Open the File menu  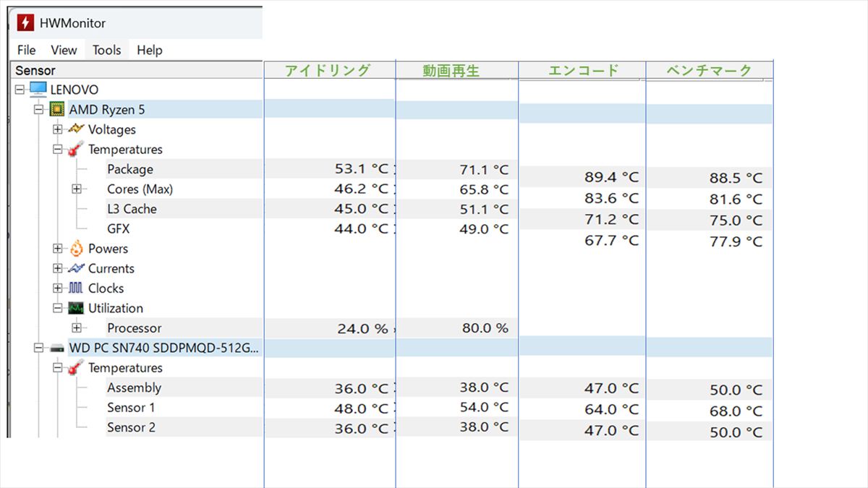[26, 50]
